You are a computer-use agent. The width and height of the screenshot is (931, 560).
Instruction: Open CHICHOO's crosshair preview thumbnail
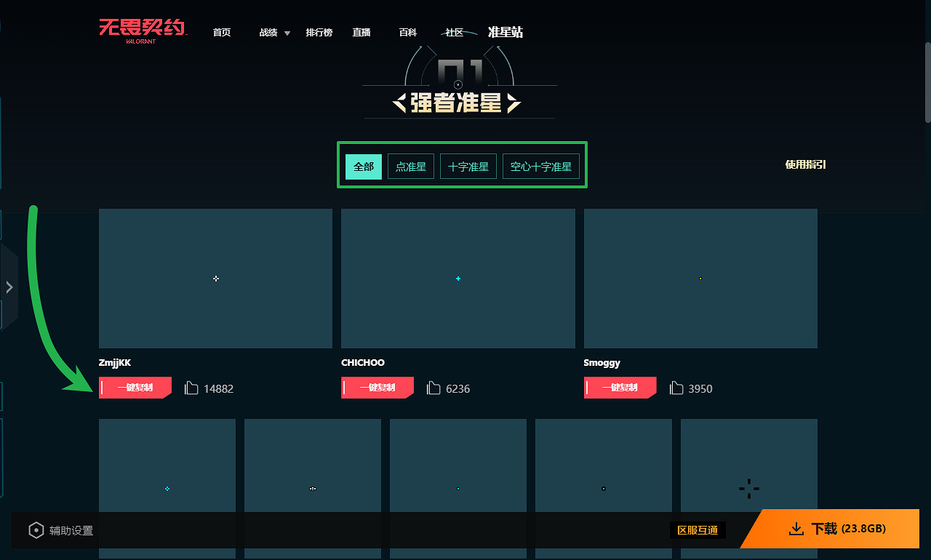(x=457, y=278)
